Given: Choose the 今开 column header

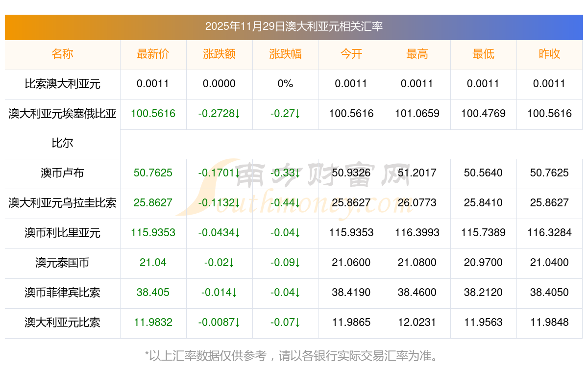Looking at the screenshot, I should (351, 54).
